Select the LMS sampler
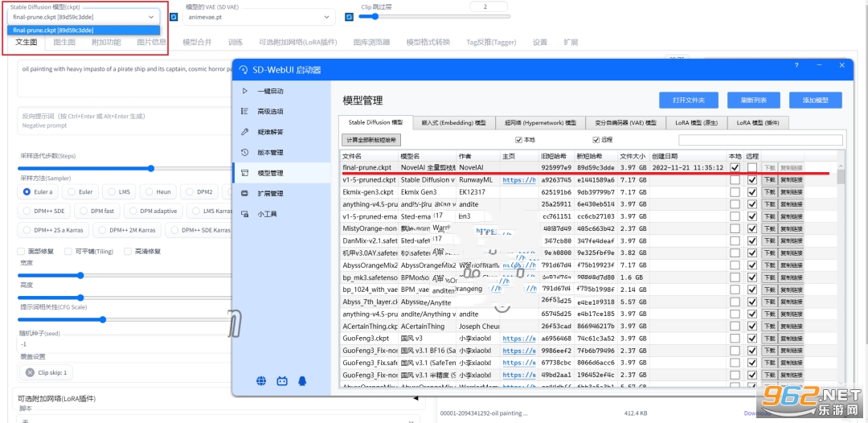Image resolution: width=868 pixels, height=423 pixels. (118, 192)
